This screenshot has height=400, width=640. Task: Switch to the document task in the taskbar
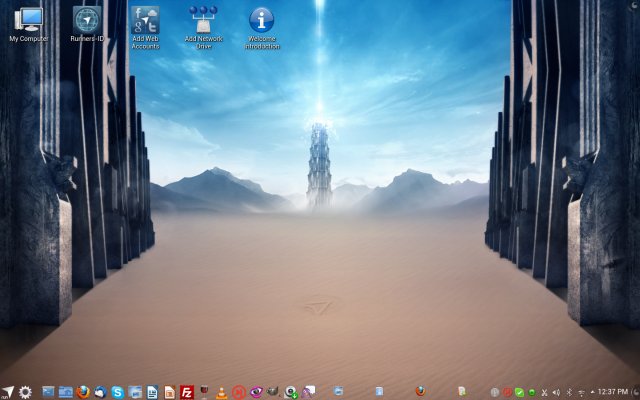[379, 391]
